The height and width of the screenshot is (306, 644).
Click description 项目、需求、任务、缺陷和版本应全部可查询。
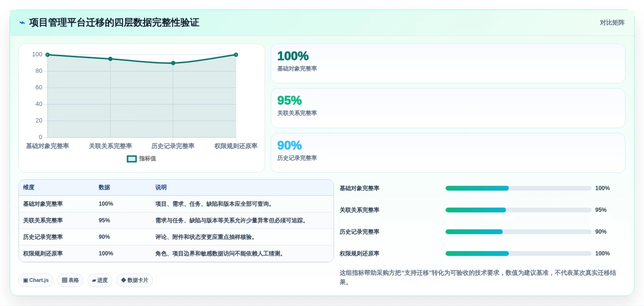(x=215, y=204)
